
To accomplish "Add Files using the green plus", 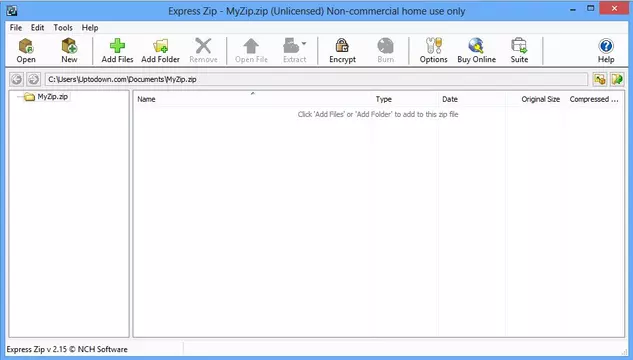I will coord(117,50).
